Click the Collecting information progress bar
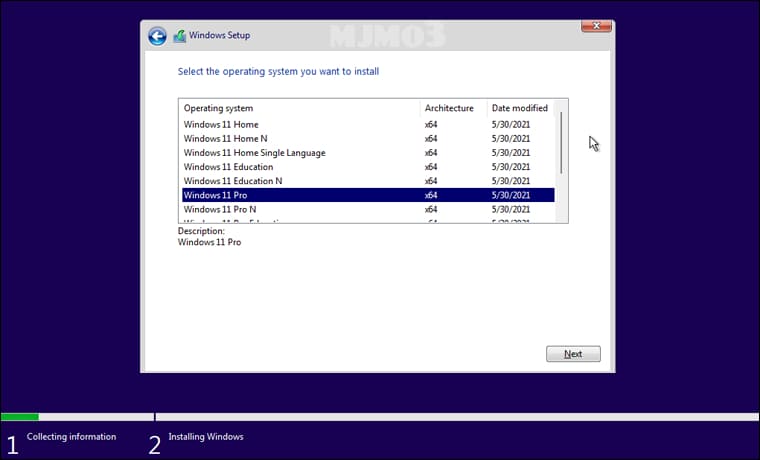760x460 pixels. (x=77, y=417)
